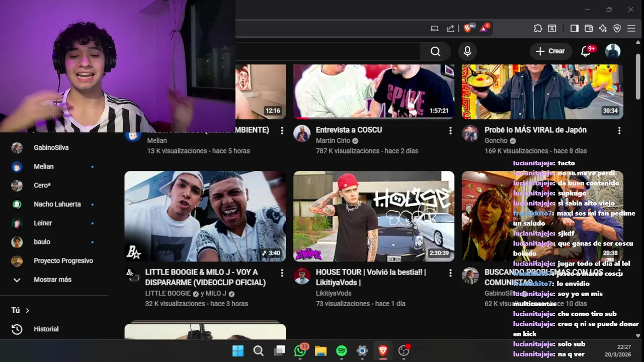Click the page vertical scrollbar thumb
Image resolution: width=644 pixels, height=362 pixels.
coord(638,75)
